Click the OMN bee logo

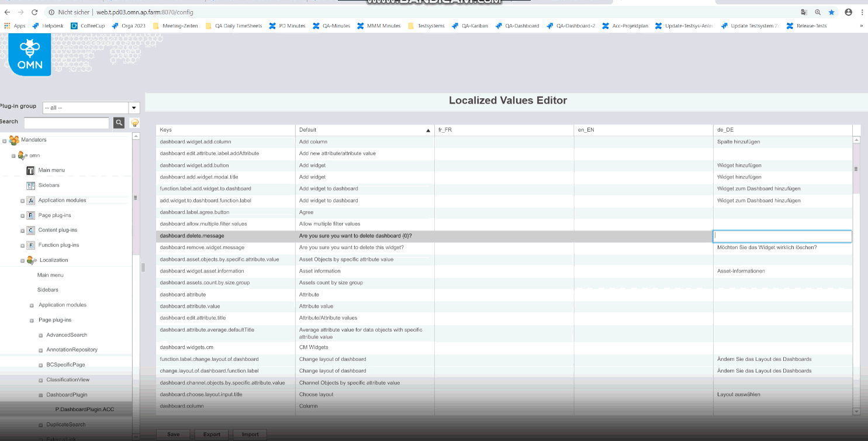(30, 54)
